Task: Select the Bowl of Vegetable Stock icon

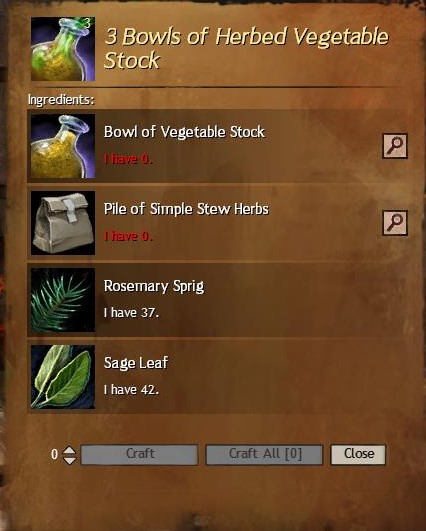Action: coord(63,146)
